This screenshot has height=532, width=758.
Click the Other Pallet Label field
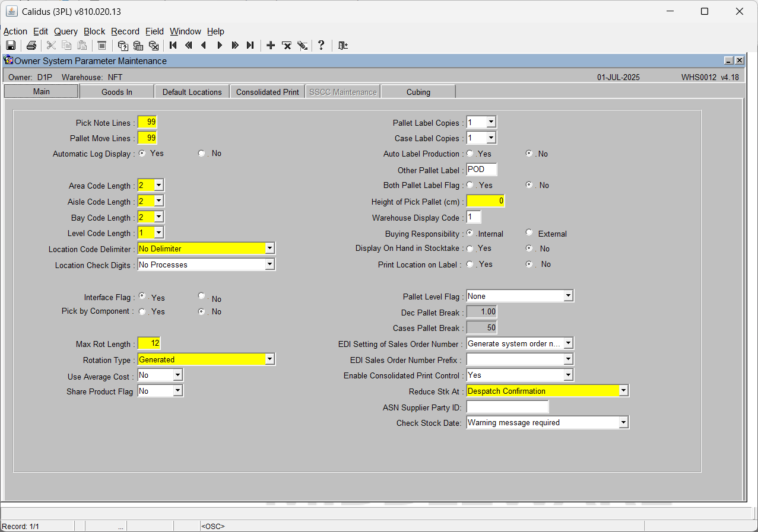pyautogui.click(x=481, y=170)
